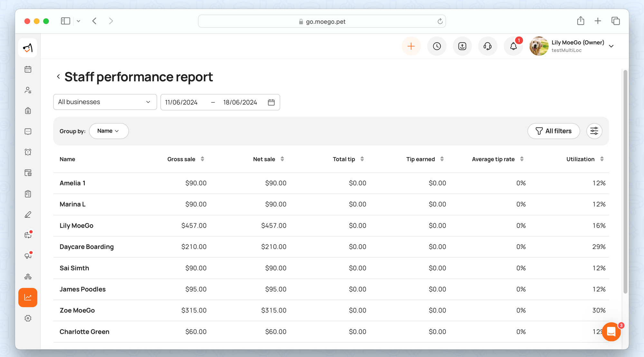Screen dimensions: 644x357
Task: Open the clients icon in sidebar
Action: [28, 90]
